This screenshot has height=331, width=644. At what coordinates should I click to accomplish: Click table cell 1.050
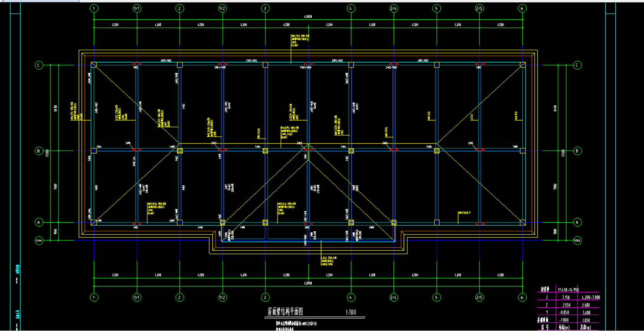pyautogui.click(x=585, y=320)
